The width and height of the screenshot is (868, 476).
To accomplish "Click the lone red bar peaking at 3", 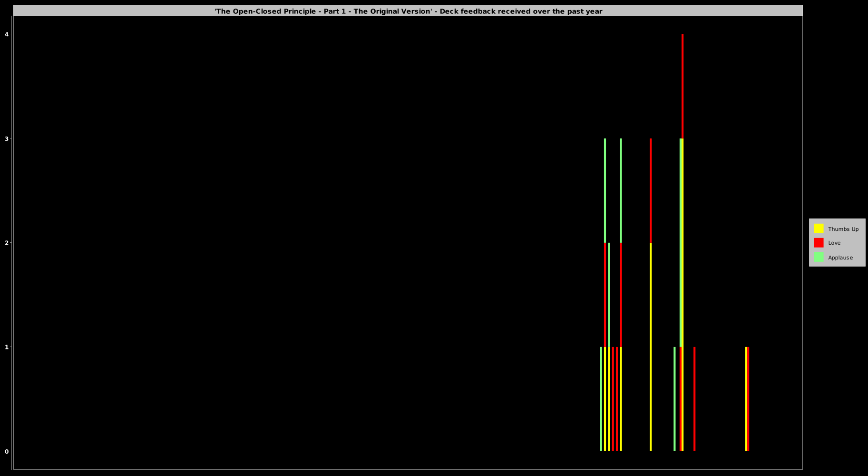I will coord(651,190).
